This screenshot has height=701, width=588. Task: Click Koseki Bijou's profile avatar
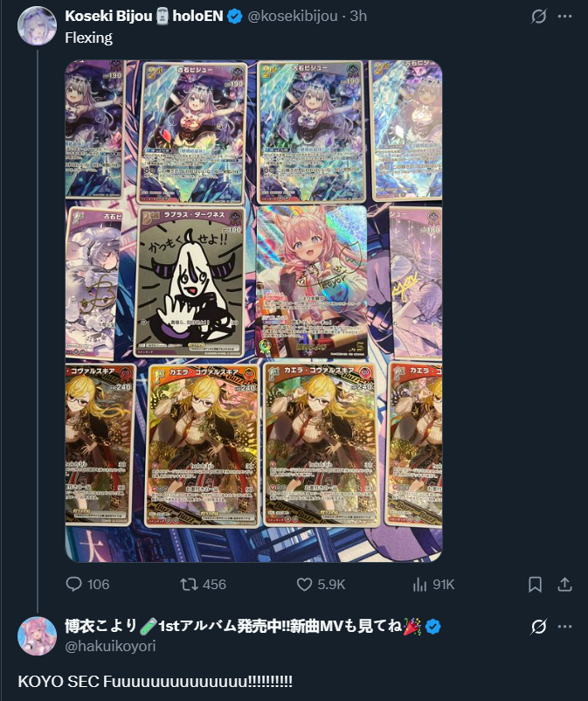(x=37, y=26)
